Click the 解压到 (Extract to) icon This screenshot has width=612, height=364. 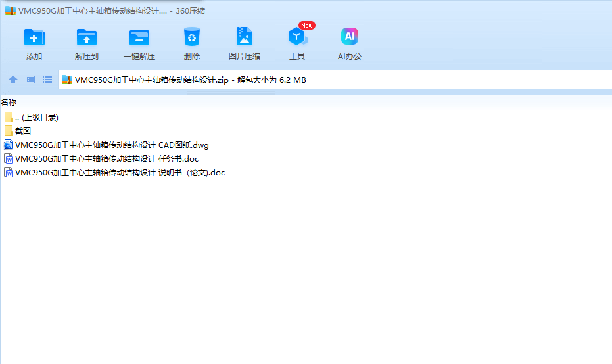pos(87,37)
